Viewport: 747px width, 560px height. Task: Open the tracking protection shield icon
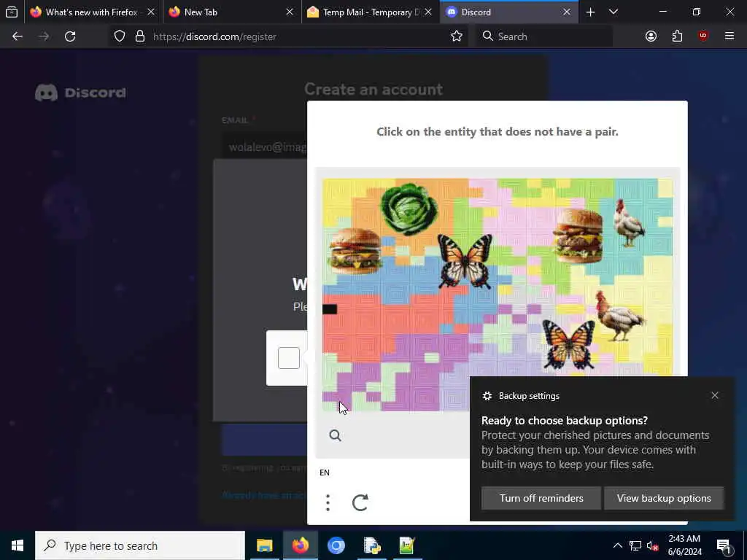click(x=120, y=36)
